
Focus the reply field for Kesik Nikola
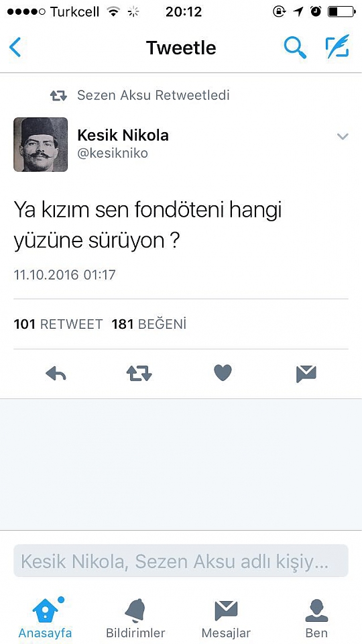(181, 561)
